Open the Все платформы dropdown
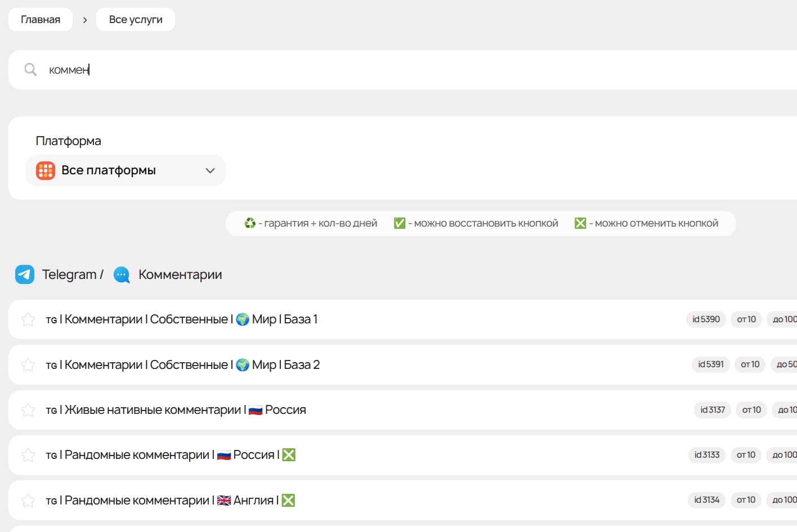 125,170
